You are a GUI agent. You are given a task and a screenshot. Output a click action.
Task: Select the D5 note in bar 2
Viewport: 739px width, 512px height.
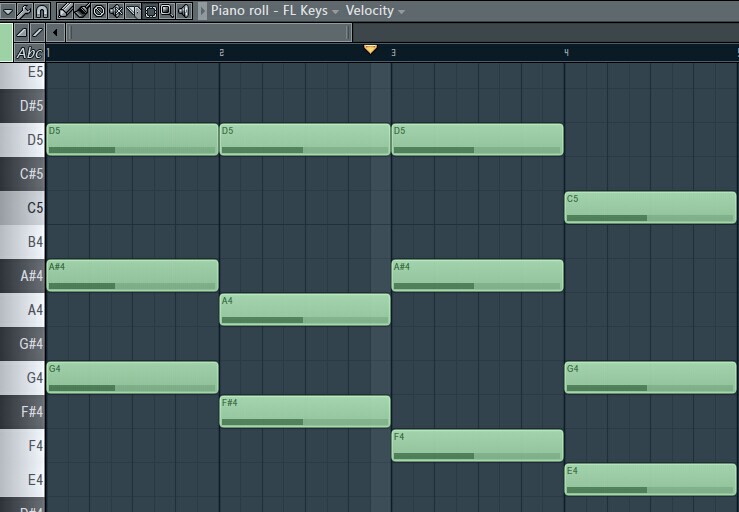pos(305,140)
